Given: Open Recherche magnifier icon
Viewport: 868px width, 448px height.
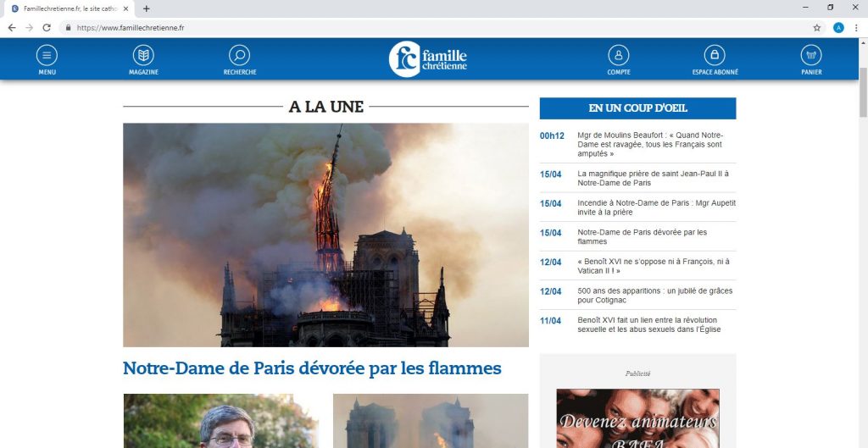Looking at the screenshot, I should point(240,56).
